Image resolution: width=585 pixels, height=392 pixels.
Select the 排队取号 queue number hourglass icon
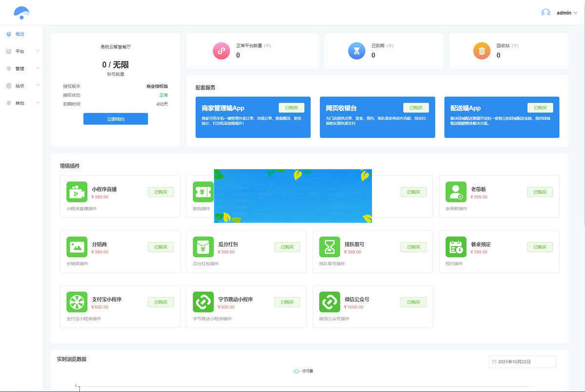pyautogui.click(x=330, y=247)
